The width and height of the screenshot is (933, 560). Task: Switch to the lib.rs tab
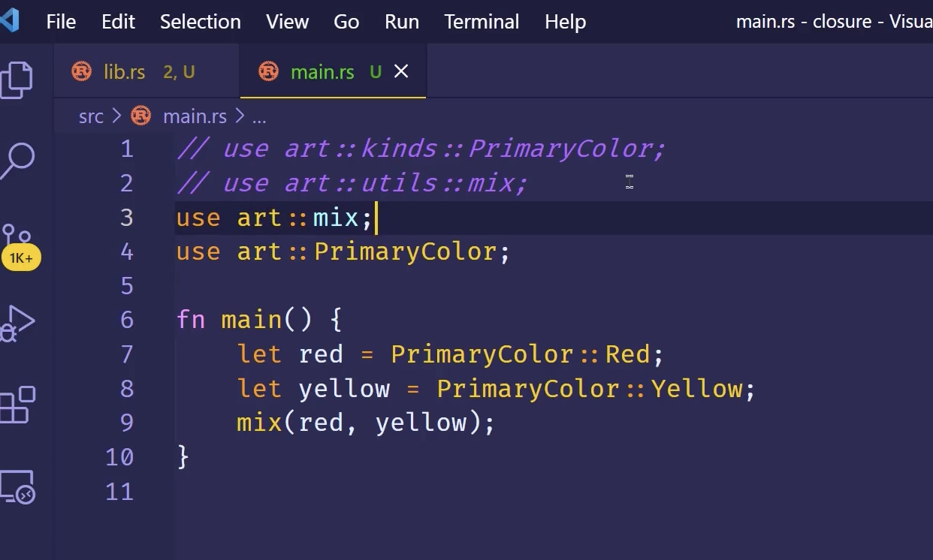(x=124, y=72)
